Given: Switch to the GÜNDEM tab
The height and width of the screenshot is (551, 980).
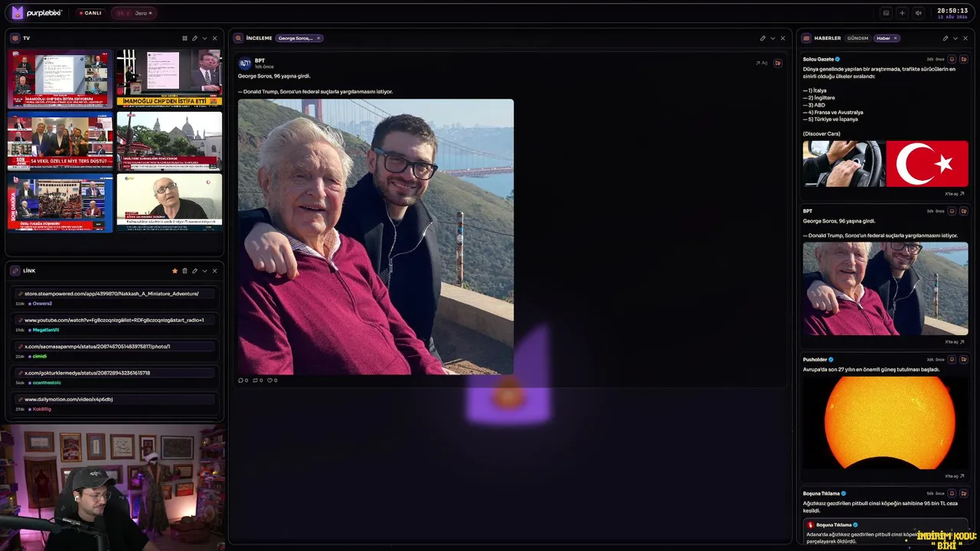Looking at the screenshot, I should tap(857, 38).
